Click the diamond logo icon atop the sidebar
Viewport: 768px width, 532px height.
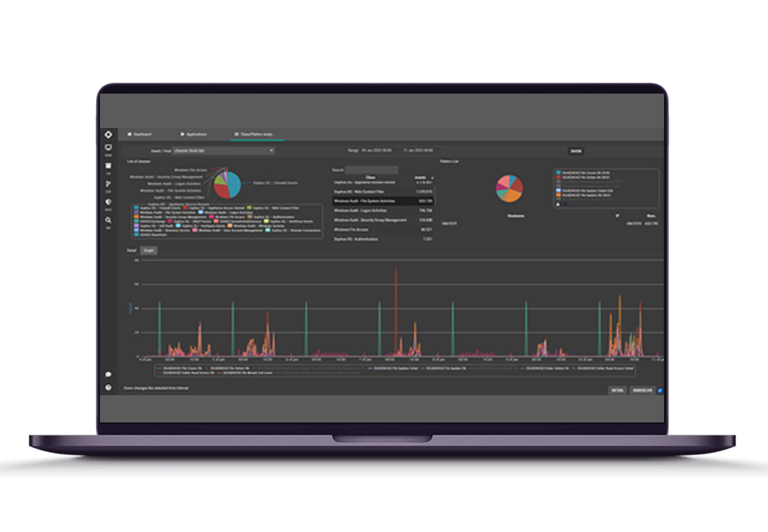point(108,134)
